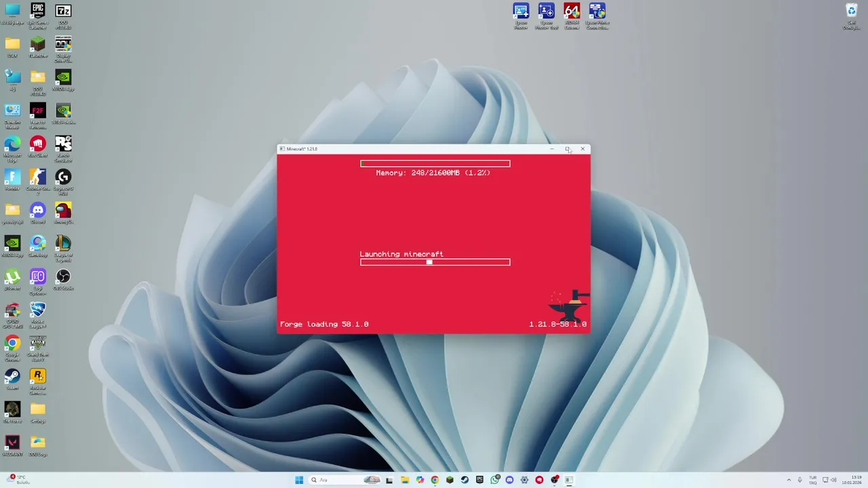
Task: Select the Among Us desktop shortcut
Action: click(63, 213)
